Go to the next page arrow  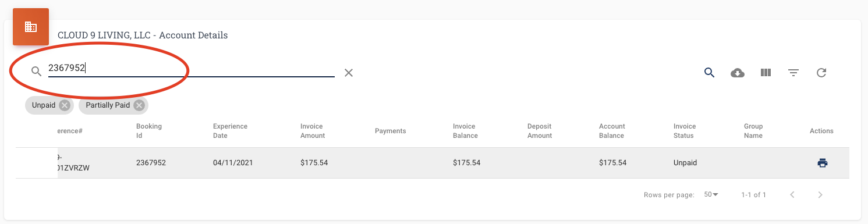pyautogui.click(x=820, y=195)
